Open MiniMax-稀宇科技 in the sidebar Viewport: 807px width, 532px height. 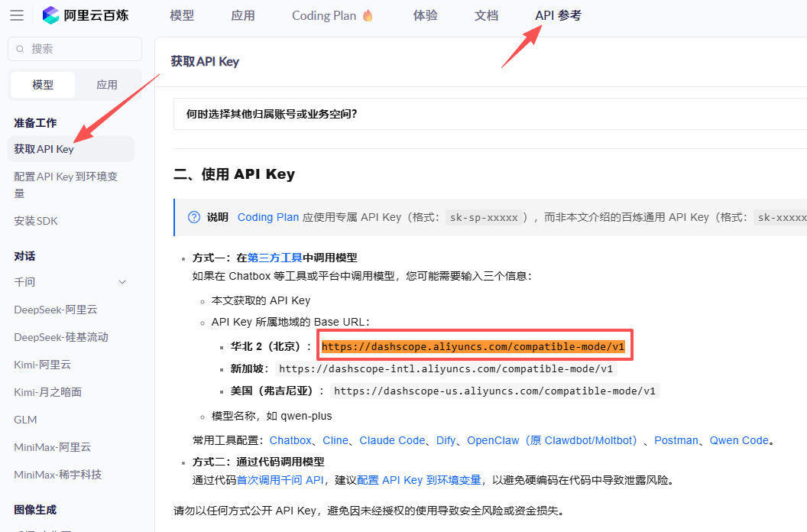(x=58, y=475)
